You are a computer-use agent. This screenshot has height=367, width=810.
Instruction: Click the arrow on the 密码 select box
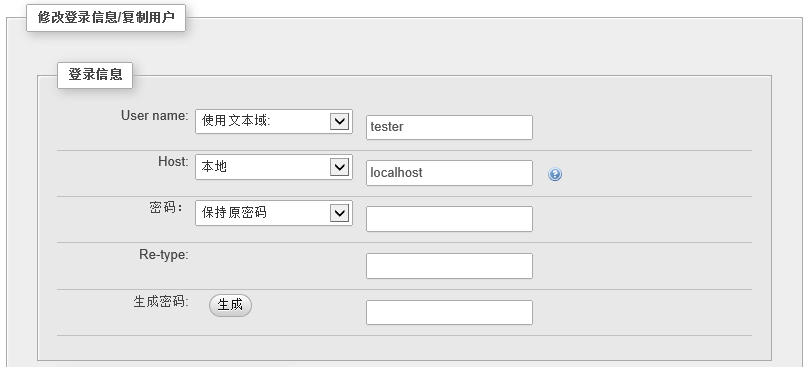[x=339, y=213]
